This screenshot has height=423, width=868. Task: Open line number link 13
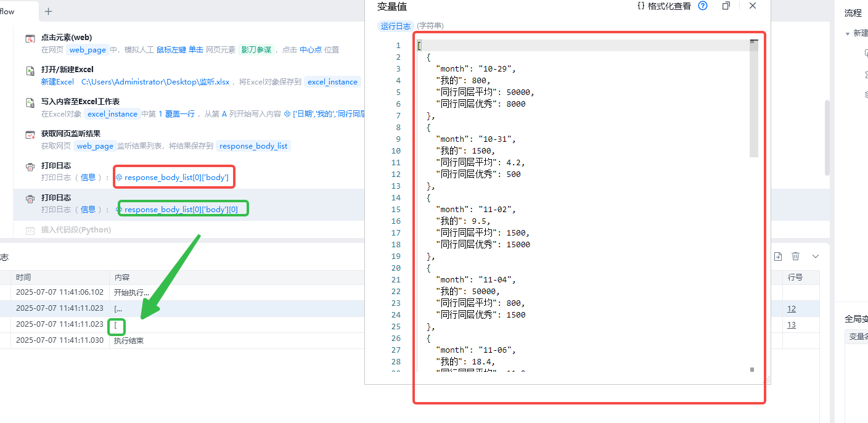792,325
